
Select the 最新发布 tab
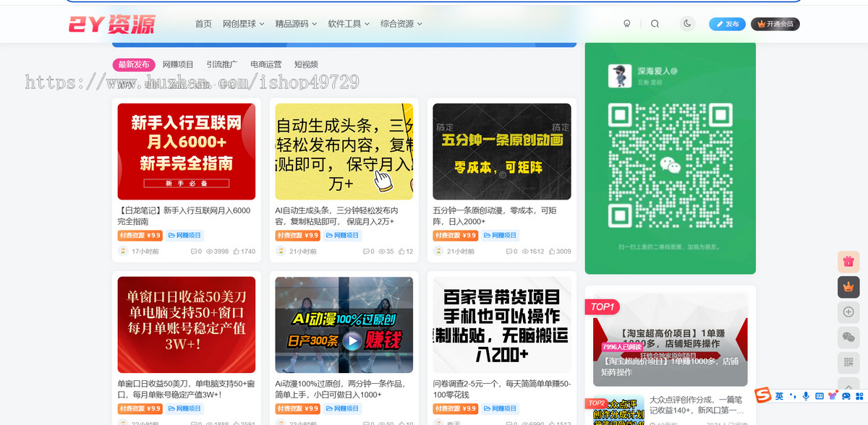(x=134, y=64)
